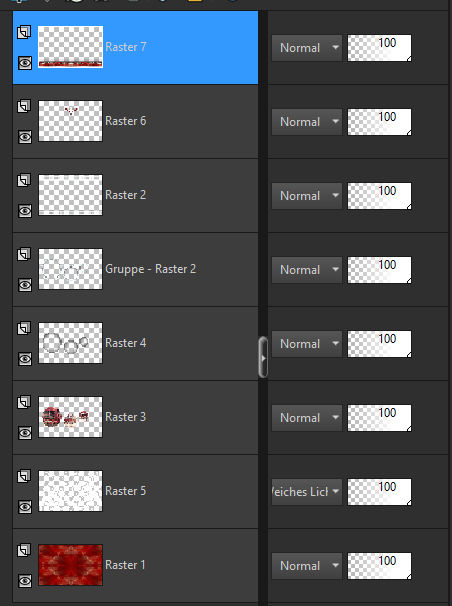Click opacity slider of Raster 3 layer
The width and height of the screenshot is (452, 606).
(x=379, y=418)
